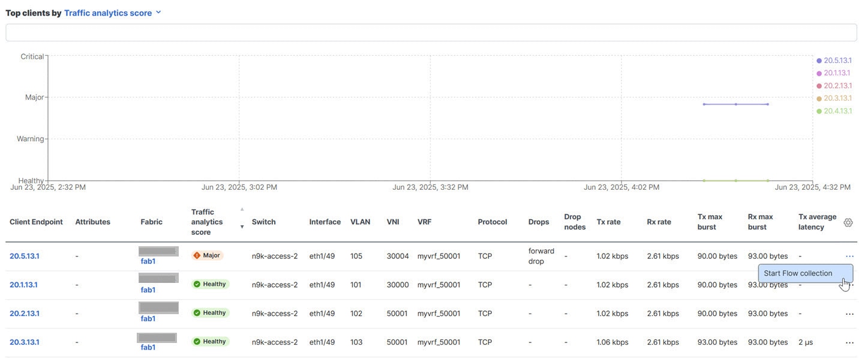Click Major status badge in first row
Viewport: 868px width, 358px height.
tap(207, 255)
